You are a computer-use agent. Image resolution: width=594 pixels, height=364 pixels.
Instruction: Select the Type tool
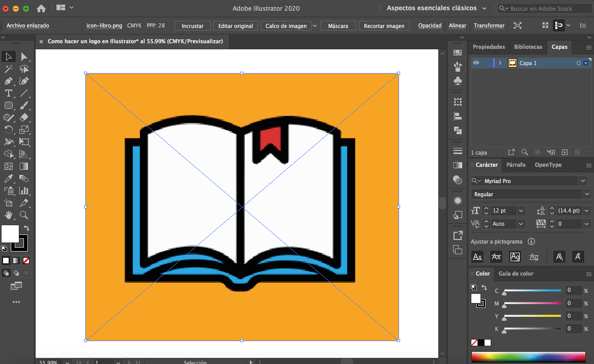8,93
